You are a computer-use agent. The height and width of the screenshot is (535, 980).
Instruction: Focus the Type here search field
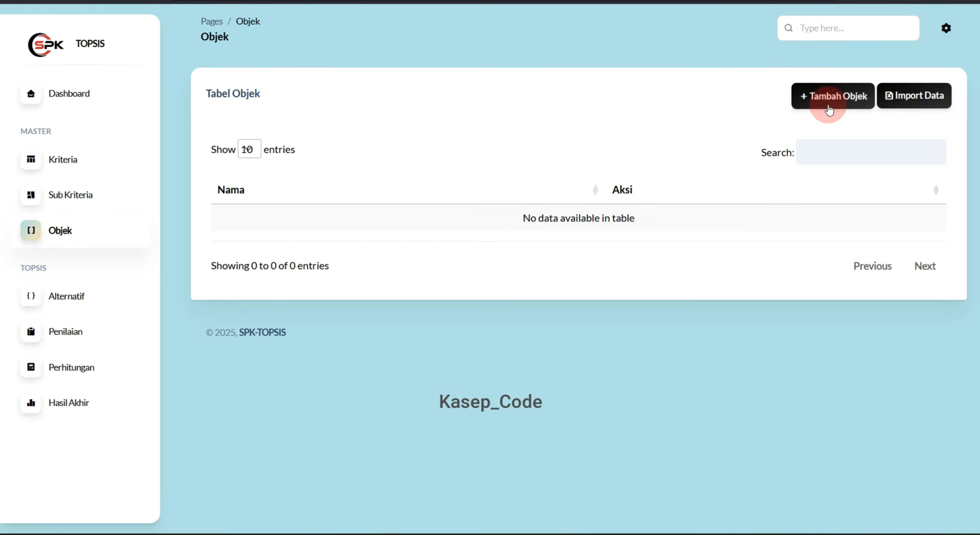(x=848, y=28)
